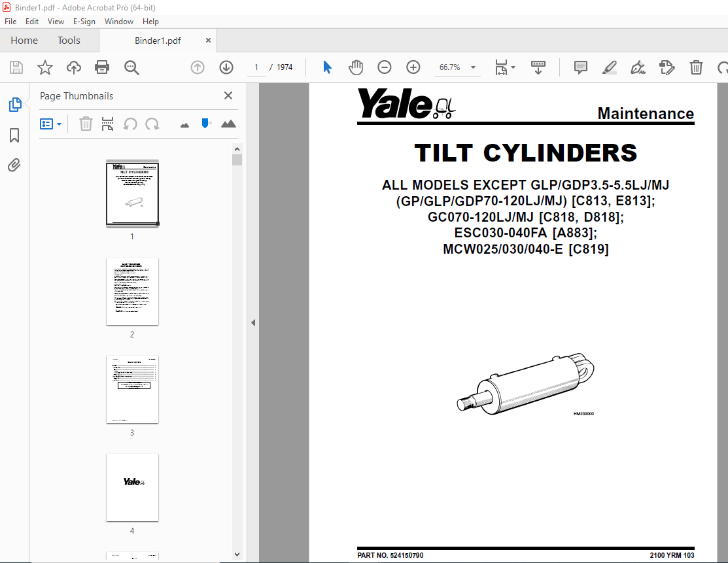Adjust the thumbnail size slider handle

pyautogui.click(x=205, y=123)
